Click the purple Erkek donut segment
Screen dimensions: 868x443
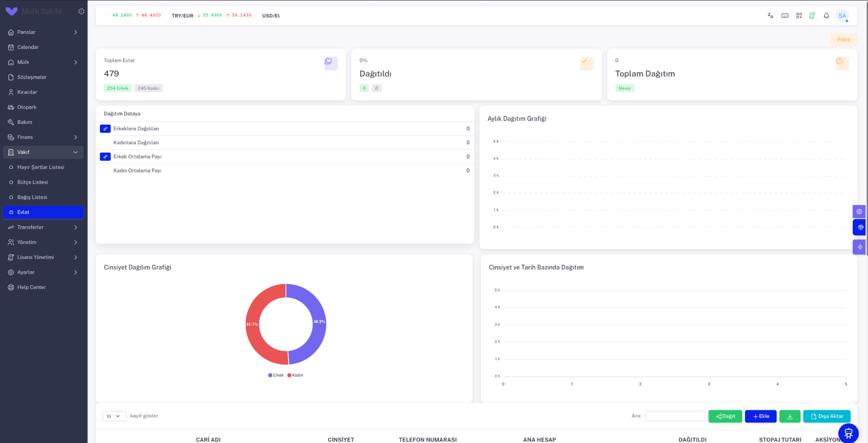pyautogui.click(x=319, y=324)
